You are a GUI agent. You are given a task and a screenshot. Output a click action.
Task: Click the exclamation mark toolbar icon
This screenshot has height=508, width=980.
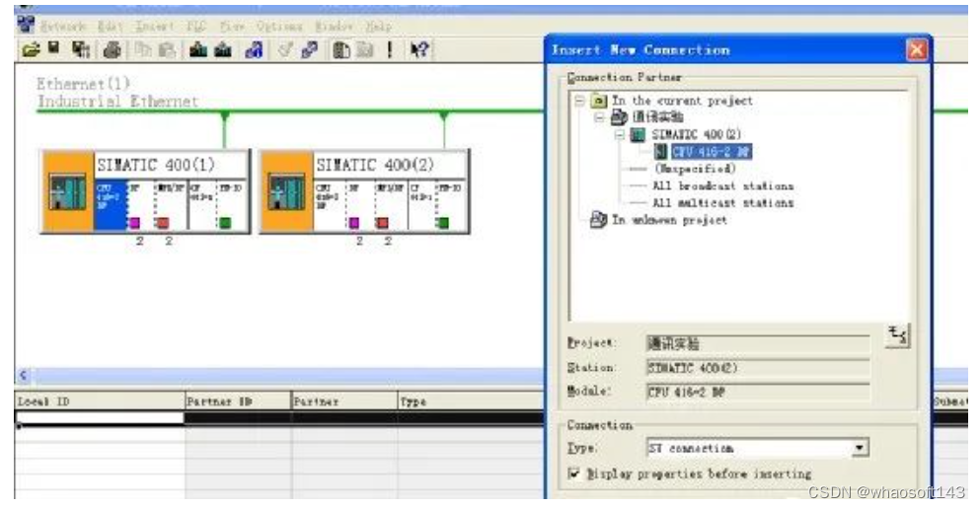point(390,49)
